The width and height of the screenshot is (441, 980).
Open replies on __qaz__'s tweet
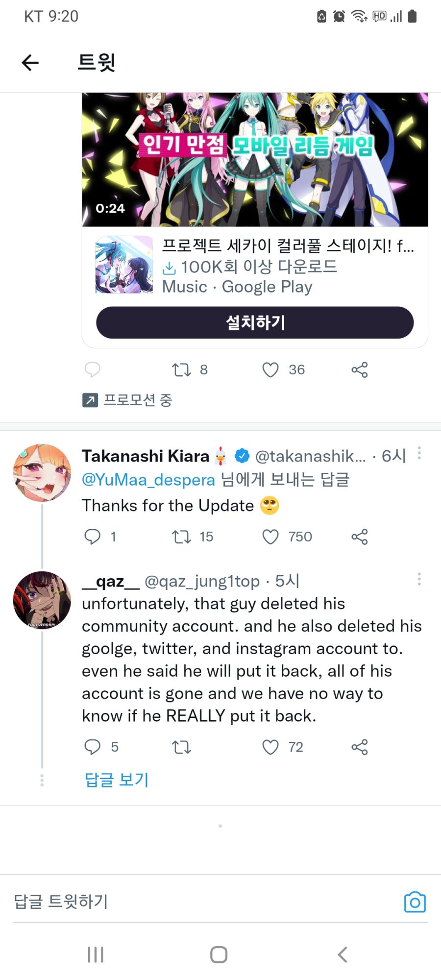coord(93,747)
